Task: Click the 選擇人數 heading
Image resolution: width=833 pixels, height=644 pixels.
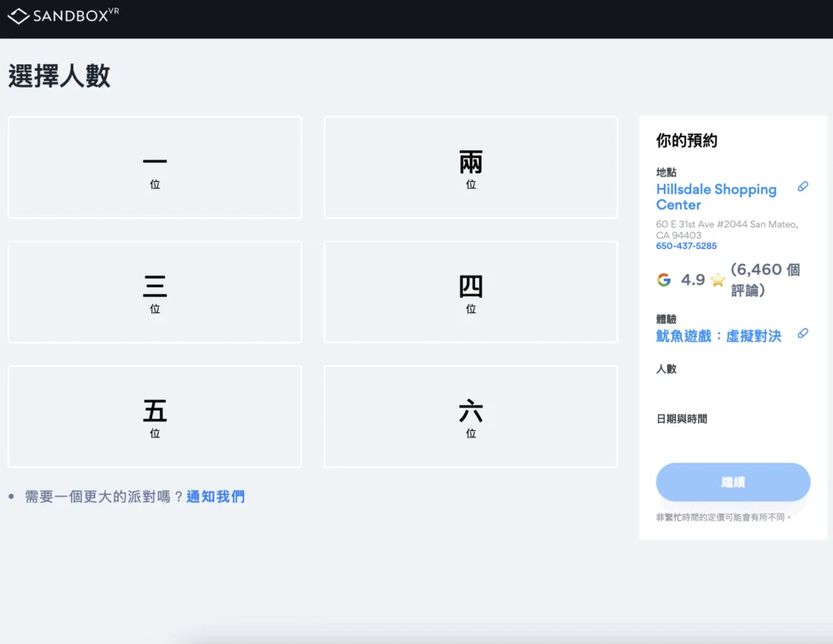Action: (59, 76)
